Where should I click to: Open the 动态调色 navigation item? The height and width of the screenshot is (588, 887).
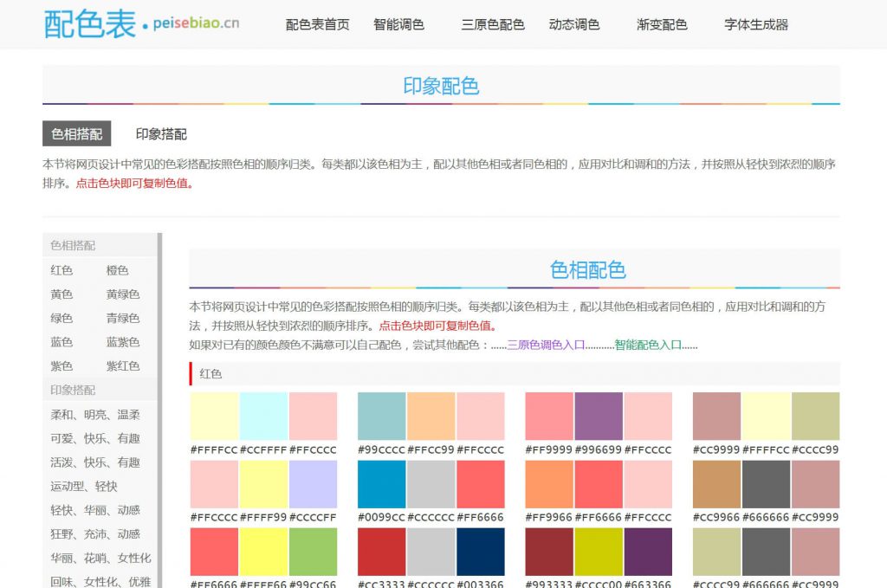click(x=575, y=25)
